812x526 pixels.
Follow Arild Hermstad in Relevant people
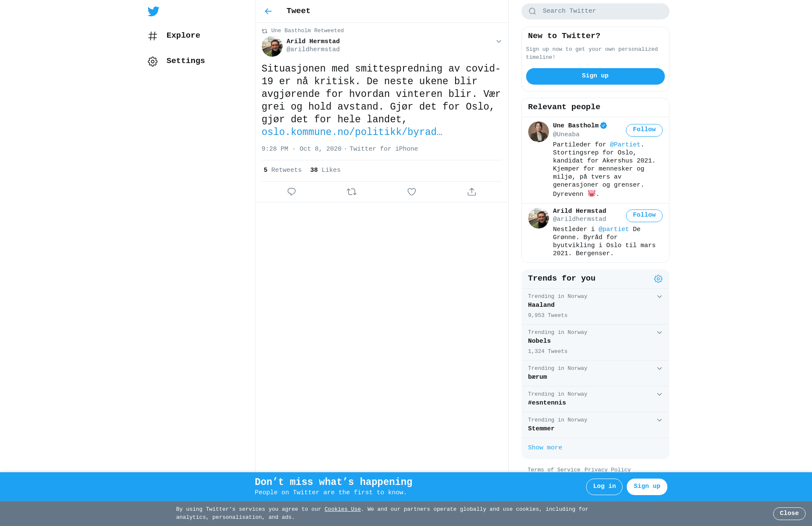(x=644, y=215)
